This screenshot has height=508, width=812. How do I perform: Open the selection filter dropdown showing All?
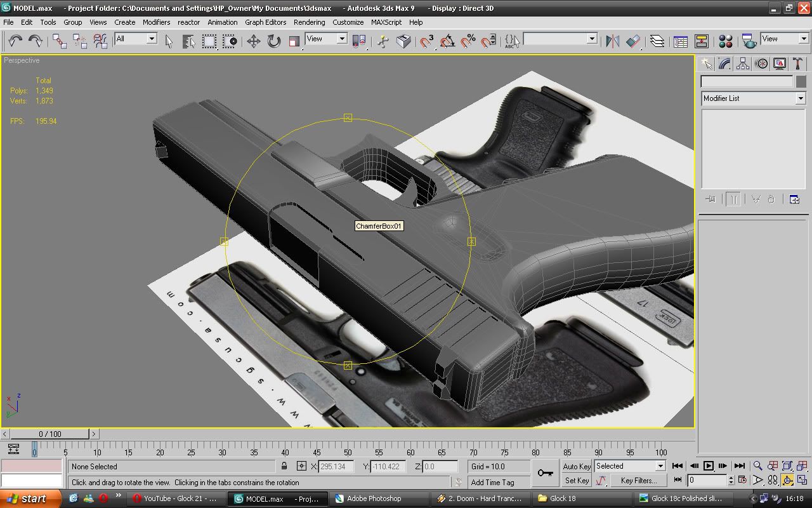(x=135, y=39)
